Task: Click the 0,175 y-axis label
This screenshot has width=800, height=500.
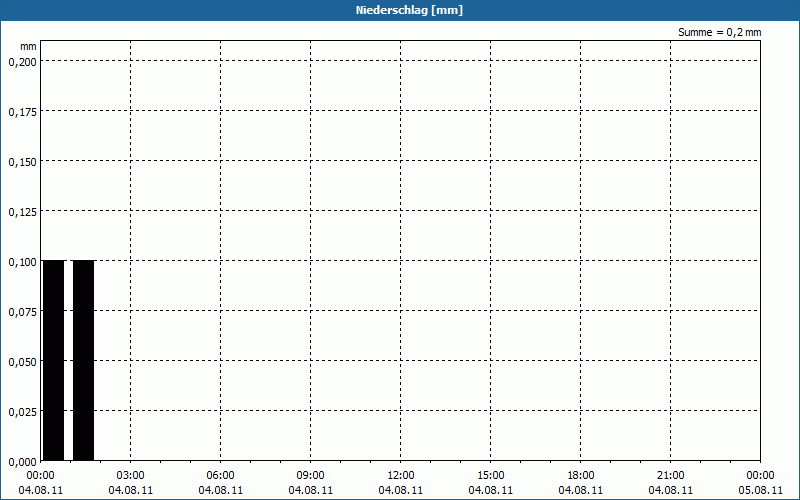Action: (x=22, y=112)
